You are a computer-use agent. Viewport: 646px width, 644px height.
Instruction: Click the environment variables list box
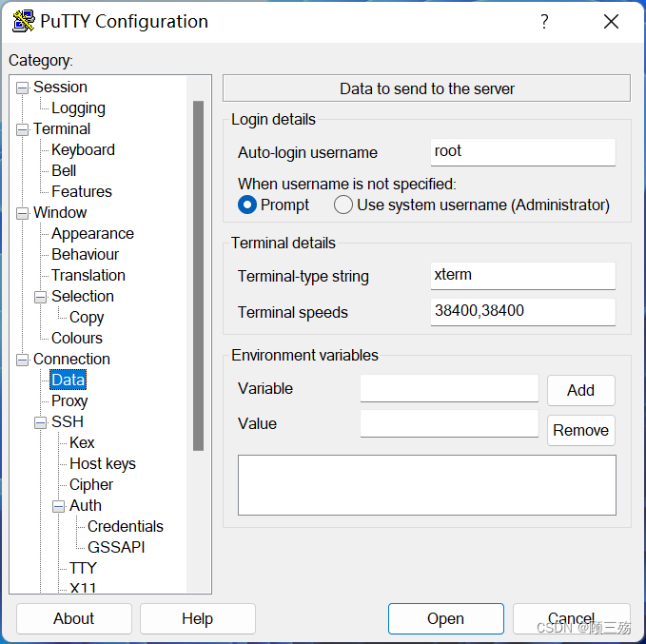pos(427,485)
